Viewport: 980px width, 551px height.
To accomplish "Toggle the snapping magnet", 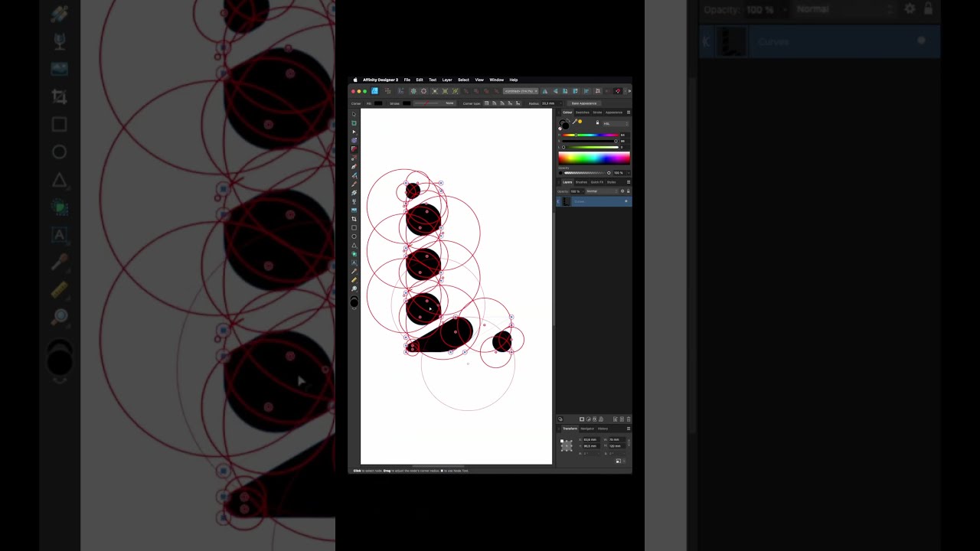I will tap(618, 91).
